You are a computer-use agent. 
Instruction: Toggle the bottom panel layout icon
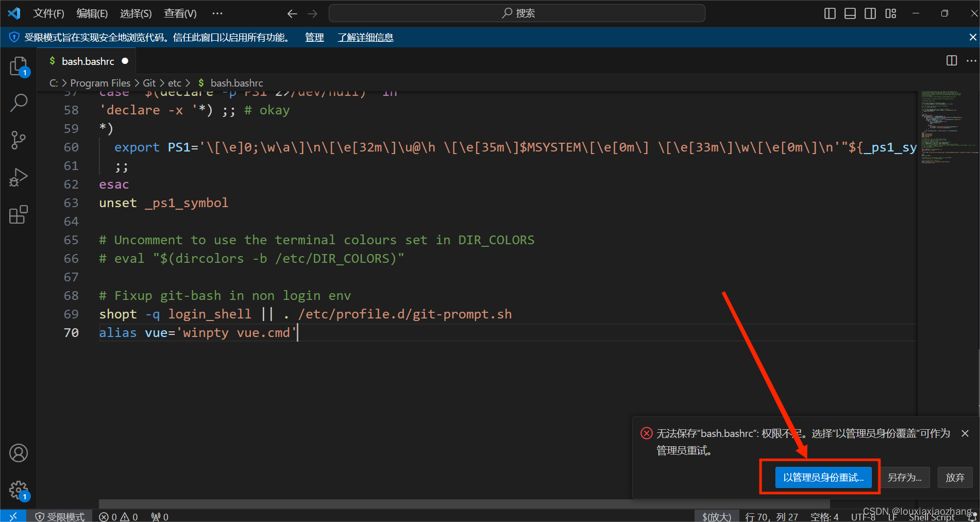(x=850, y=13)
